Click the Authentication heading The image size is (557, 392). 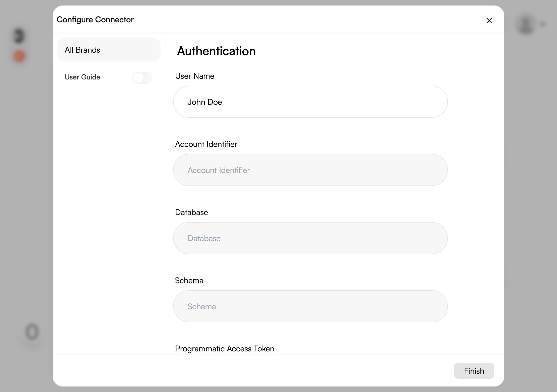[x=216, y=51]
